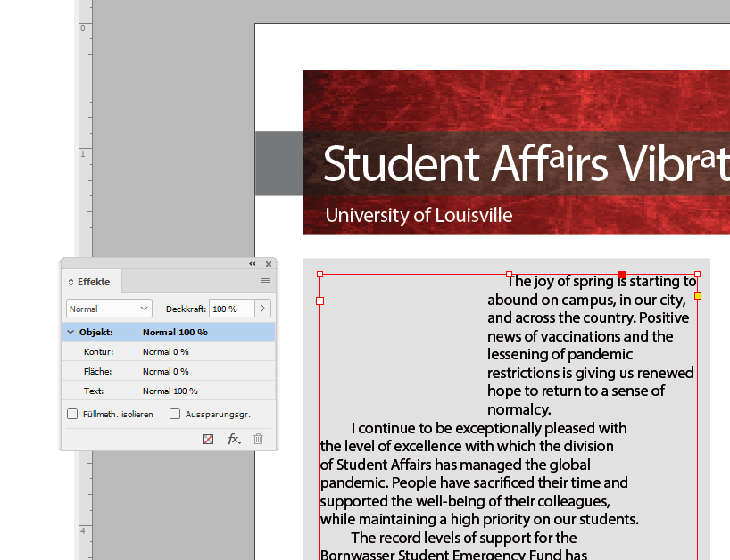Open the Normal blend mode dropdown

click(108, 309)
